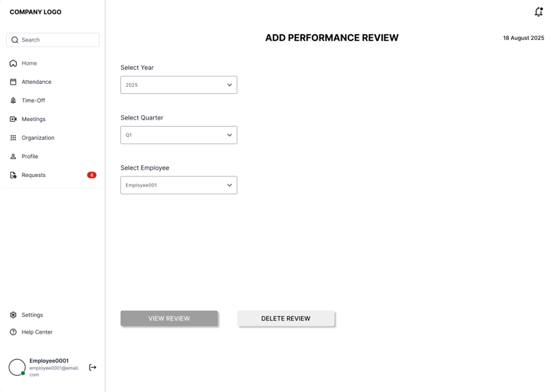Click the Help Center question icon
The image size is (560, 392).
pos(13,332)
